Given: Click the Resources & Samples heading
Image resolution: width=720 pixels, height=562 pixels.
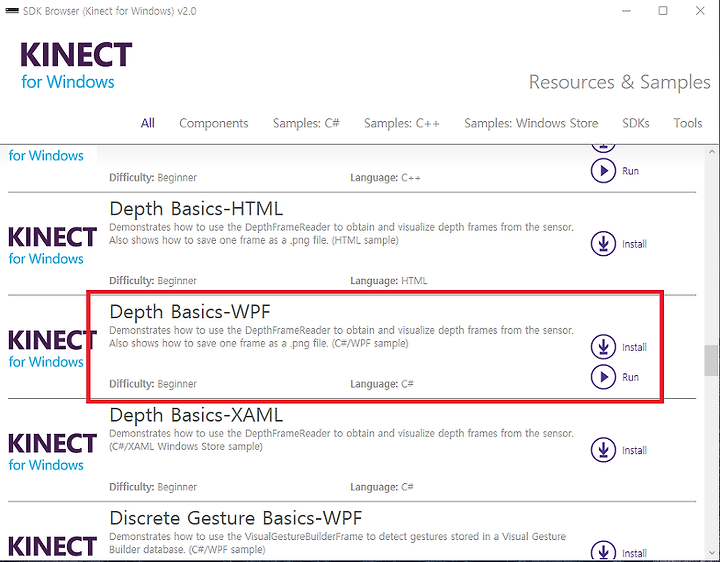Looking at the screenshot, I should pos(619,82).
